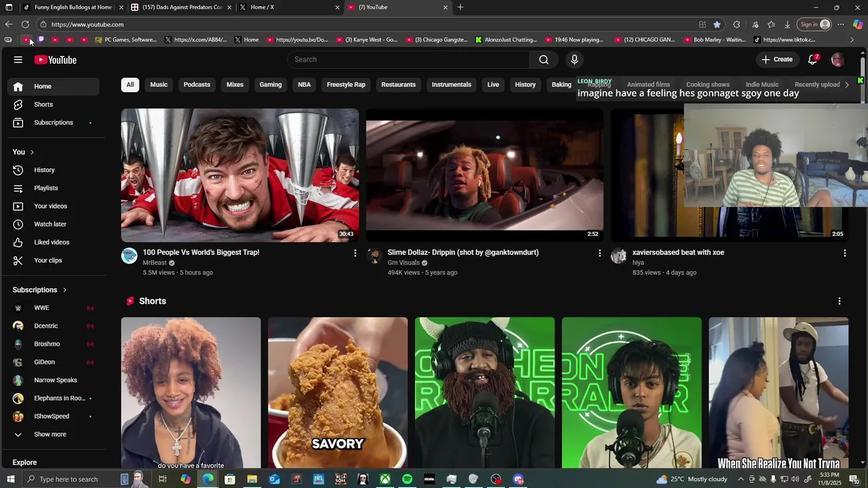Open Shorts shelf more options menu
868x488 pixels.
pyautogui.click(x=840, y=301)
